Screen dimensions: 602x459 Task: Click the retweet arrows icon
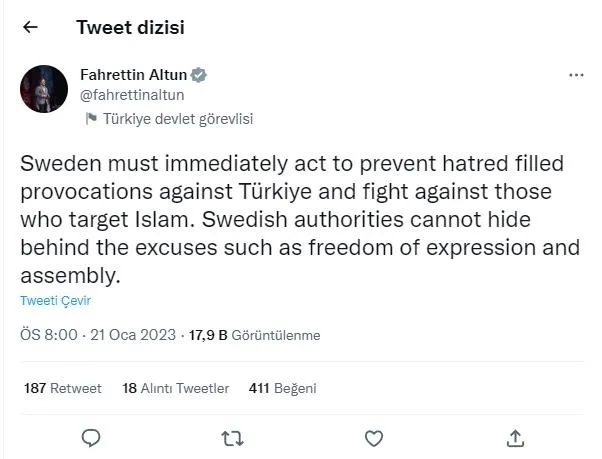pos(231,437)
